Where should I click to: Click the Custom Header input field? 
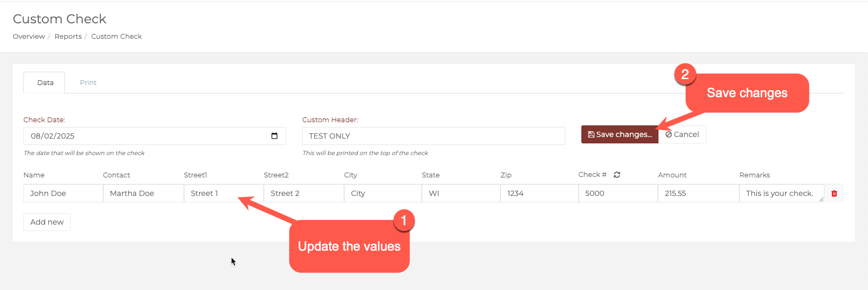433,136
